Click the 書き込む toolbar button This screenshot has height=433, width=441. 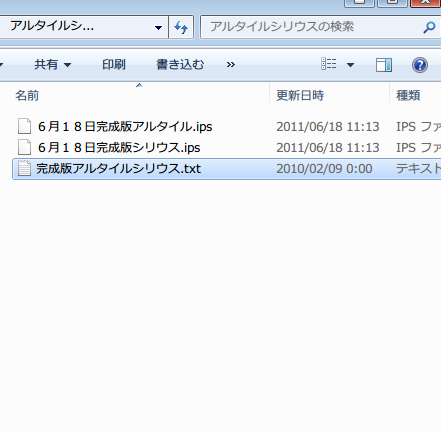tap(180, 65)
